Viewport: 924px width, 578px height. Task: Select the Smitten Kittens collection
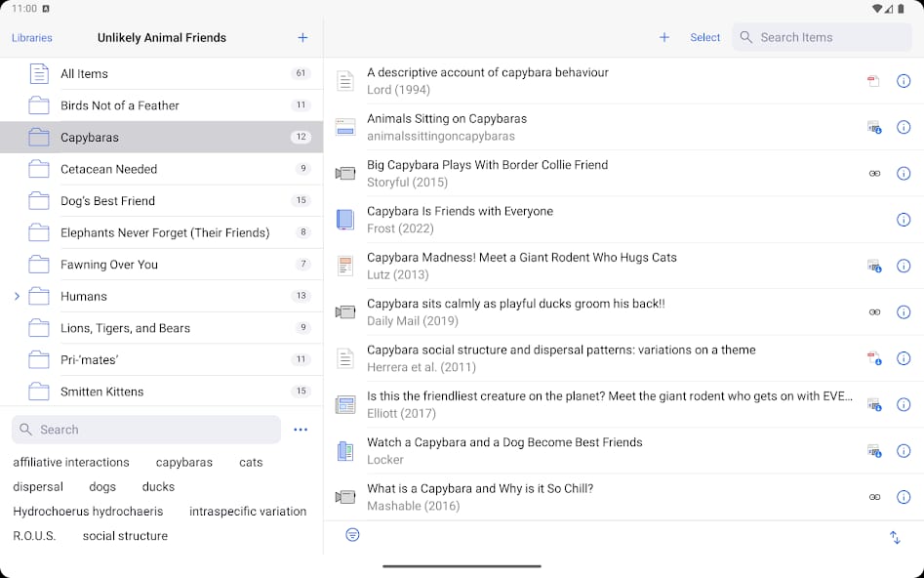pyautogui.click(x=101, y=392)
